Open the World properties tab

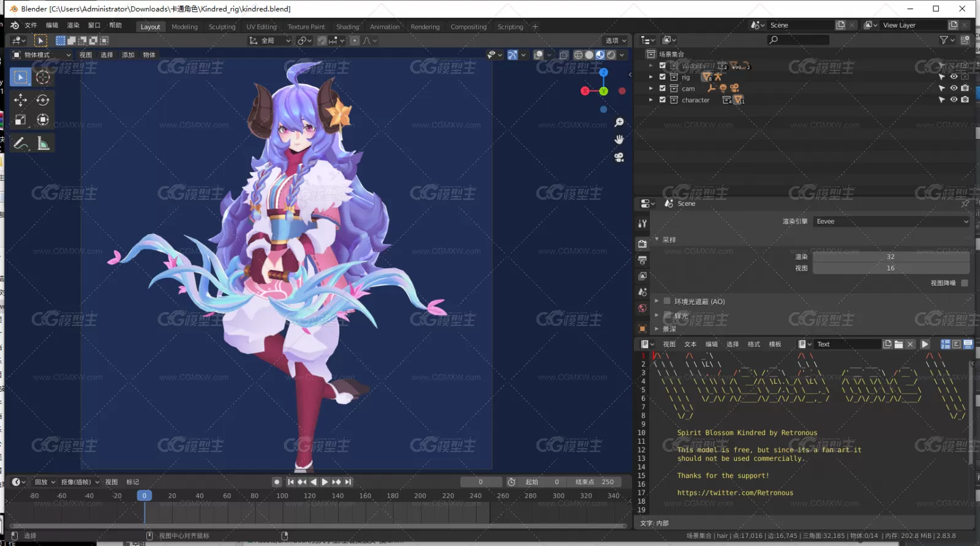(x=643, y=309)
